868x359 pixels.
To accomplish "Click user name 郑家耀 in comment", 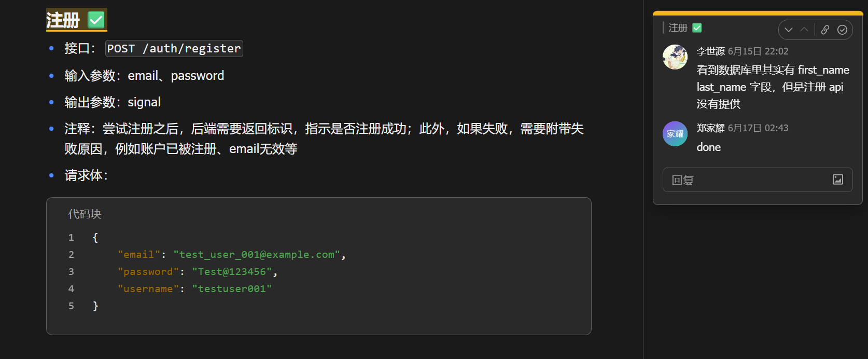I will point(710,128).
